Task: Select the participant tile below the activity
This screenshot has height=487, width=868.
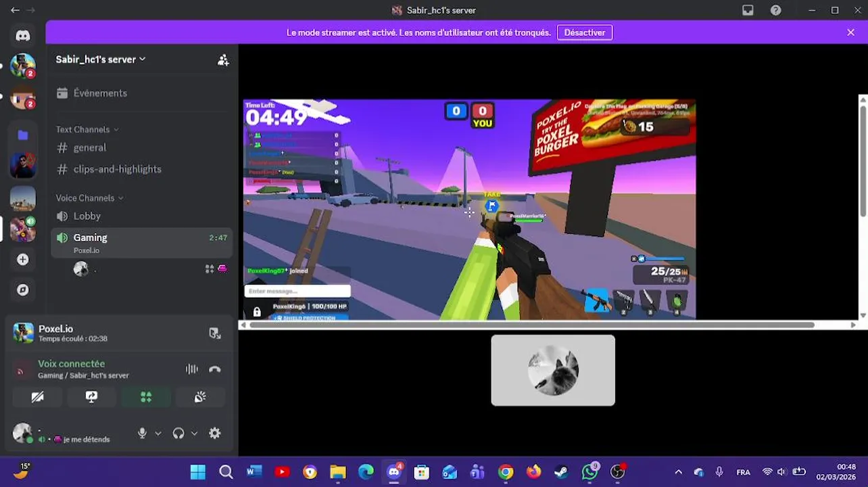Action: coord(553,370)
